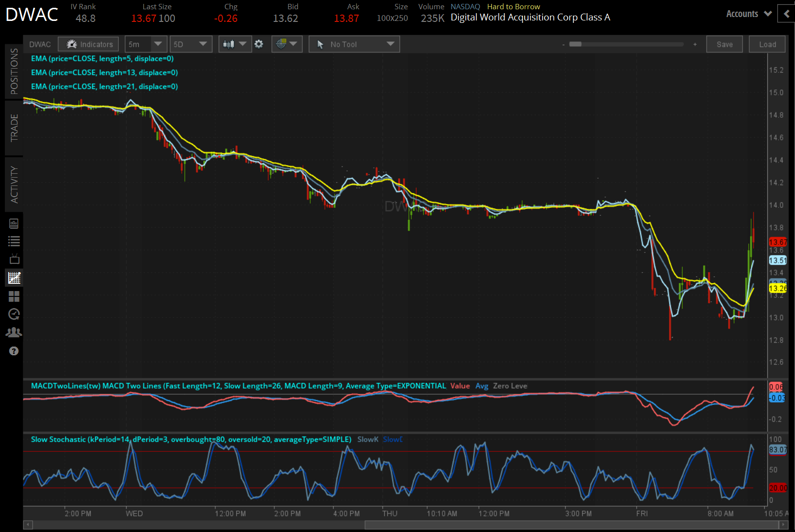Click the TV media icon in sidebar
Screen dimensions: 795x532
[14, 259]
